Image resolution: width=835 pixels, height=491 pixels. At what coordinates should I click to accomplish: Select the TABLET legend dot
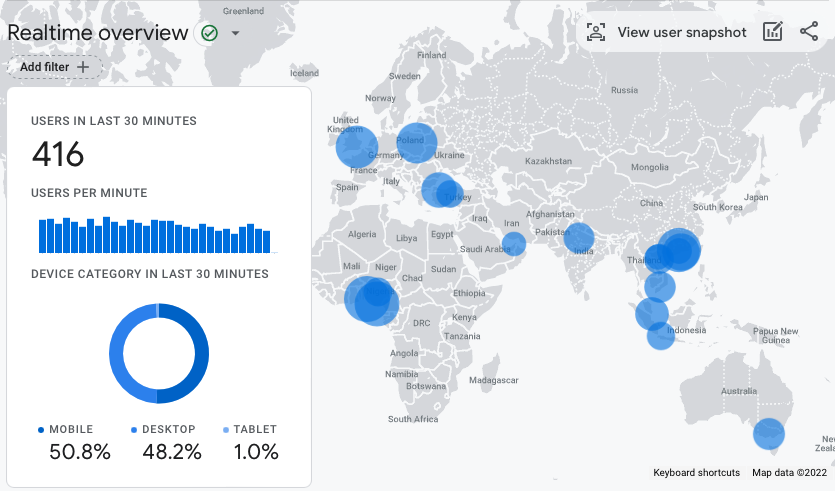coord(226,430)
